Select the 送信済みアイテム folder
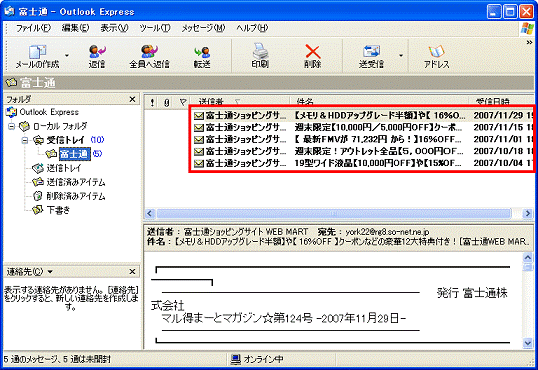Screen dimensions: 538x370 click(x=76, y=182)
